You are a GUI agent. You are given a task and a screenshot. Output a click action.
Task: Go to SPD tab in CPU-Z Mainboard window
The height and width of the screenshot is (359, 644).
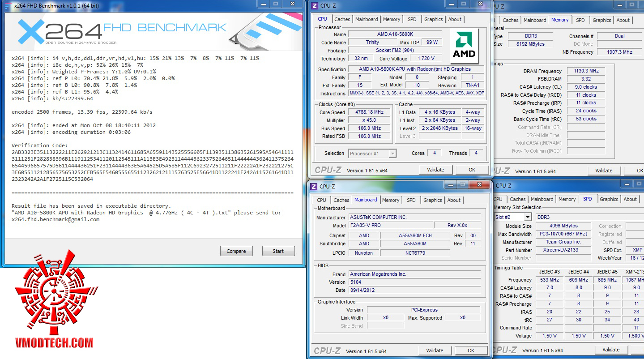pos(411,200)
